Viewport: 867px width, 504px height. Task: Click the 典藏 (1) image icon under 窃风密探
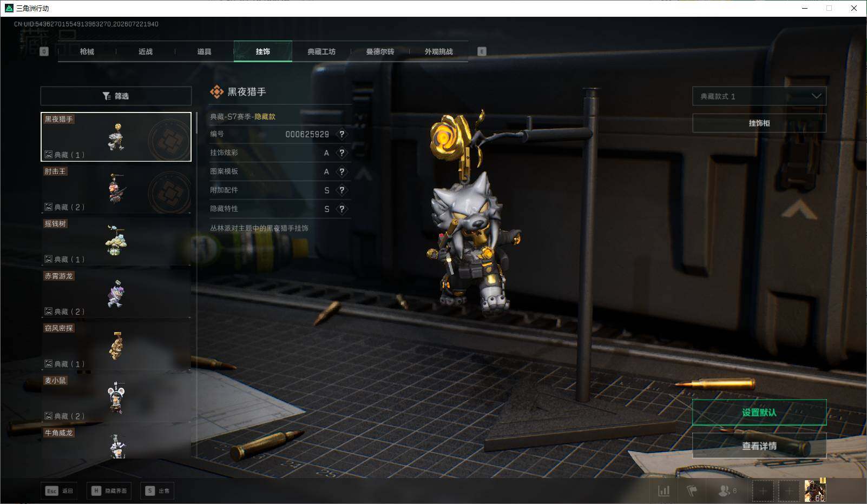[x=49, y=364]
